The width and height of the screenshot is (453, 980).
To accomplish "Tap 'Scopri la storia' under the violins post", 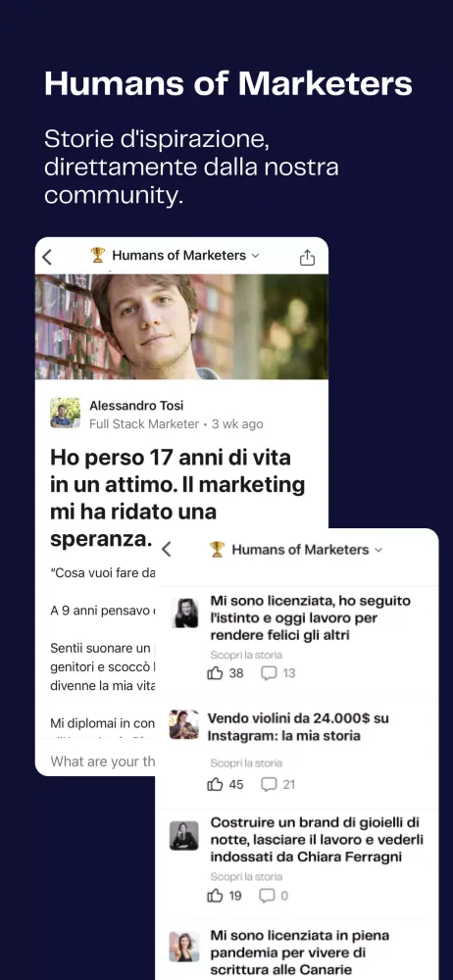I will (246, 763).
